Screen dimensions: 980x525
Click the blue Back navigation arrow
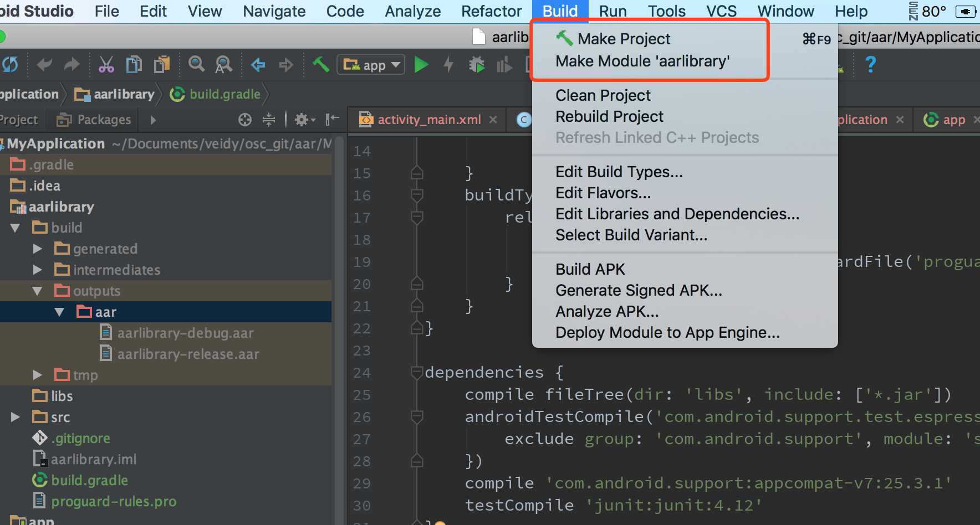point(258,65)
